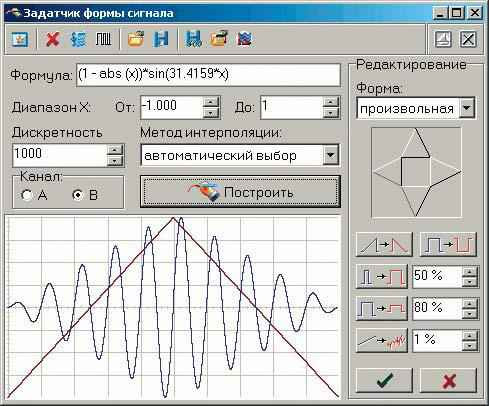This screenshot has width=489, height=406.
Task: Click the square wave invert transform button
Action: (448, 245)
